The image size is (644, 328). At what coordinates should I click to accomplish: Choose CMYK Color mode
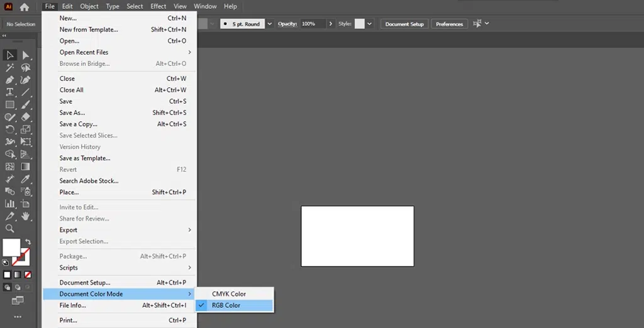228,294
